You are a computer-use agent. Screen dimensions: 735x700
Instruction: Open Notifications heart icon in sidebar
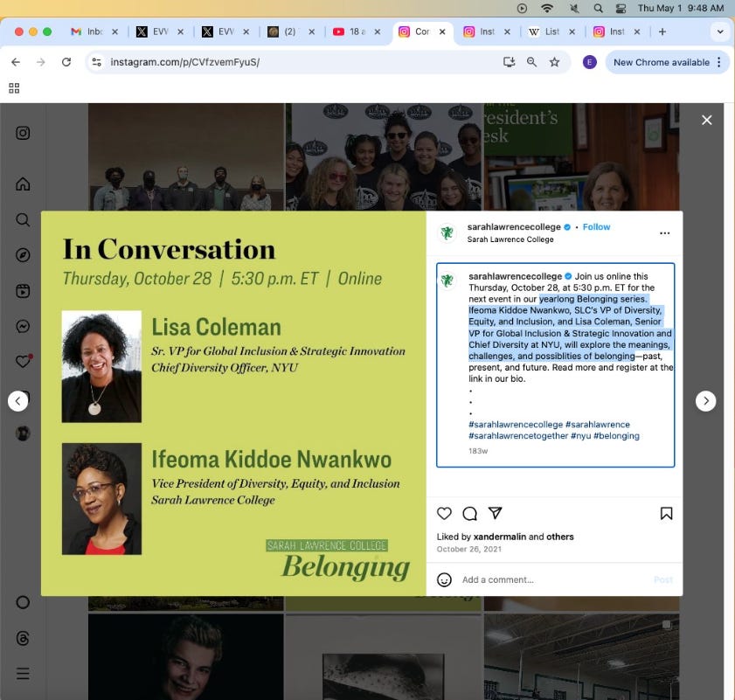click(24, 361)
